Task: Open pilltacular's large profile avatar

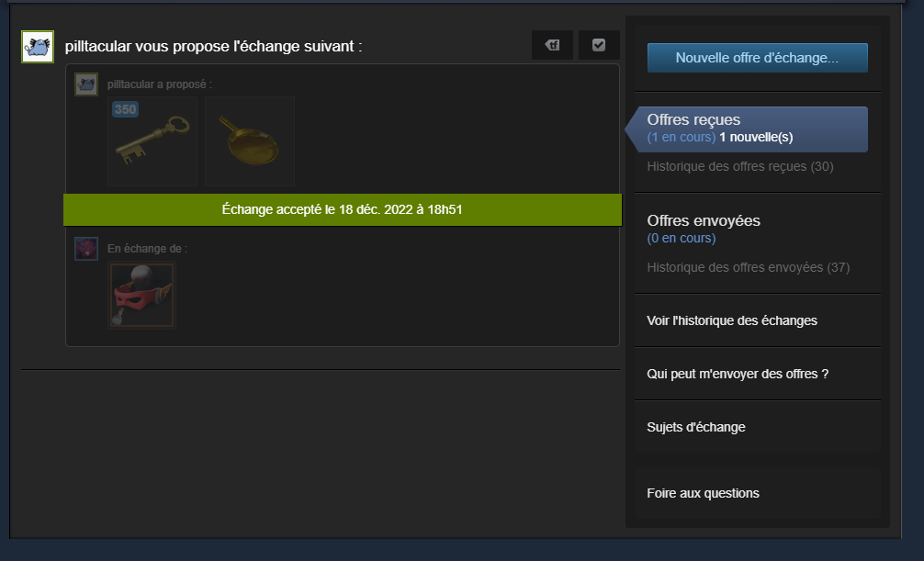Action: (38, 47)
